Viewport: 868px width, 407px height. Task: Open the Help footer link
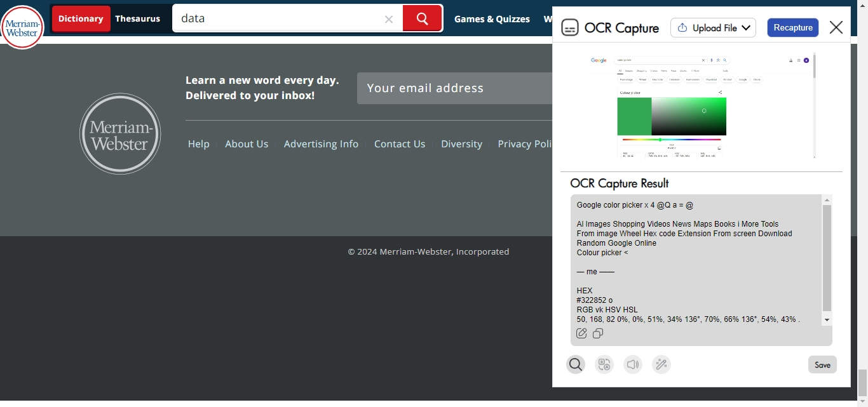(199, 144)
